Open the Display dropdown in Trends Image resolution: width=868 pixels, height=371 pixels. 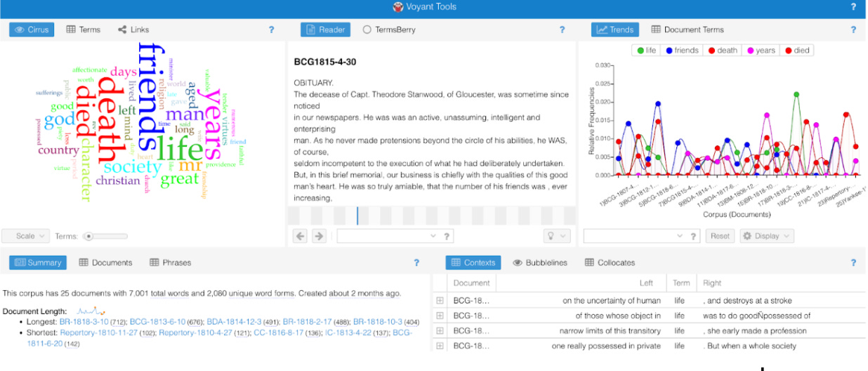766,236
